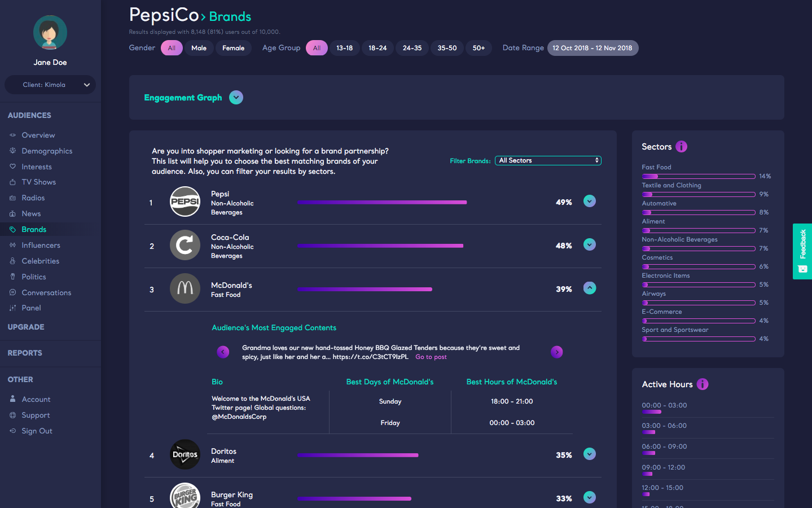Click the McDonald's brand logo

point(185,288)
